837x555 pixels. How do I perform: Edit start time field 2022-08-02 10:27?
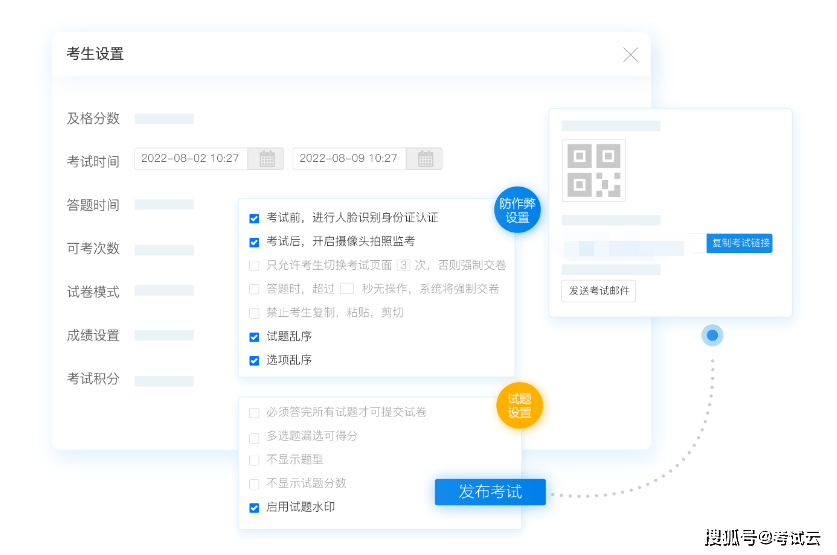pyautogui.click(x=191, y=158)
